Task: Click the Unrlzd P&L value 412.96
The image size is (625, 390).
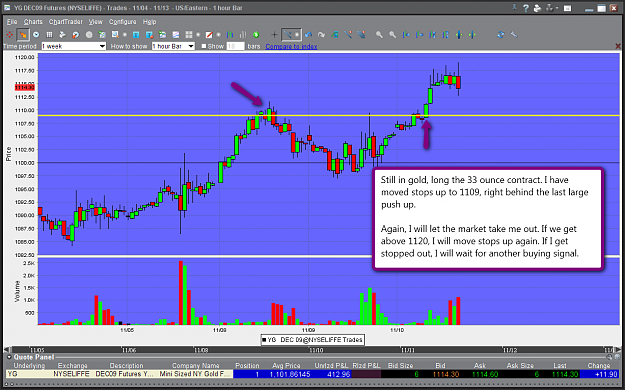Action: [339, 374]
